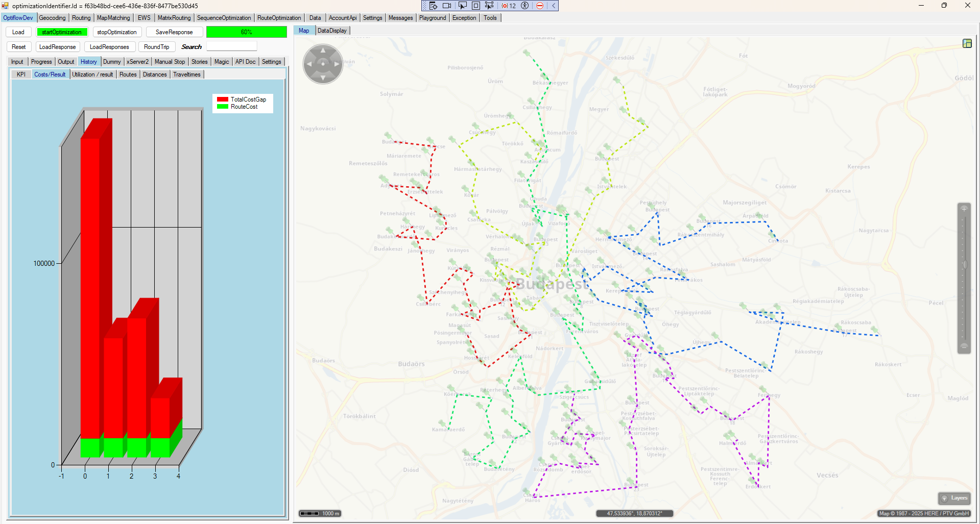Click the TotalCostGap red legend swatch

click(222, 99)
